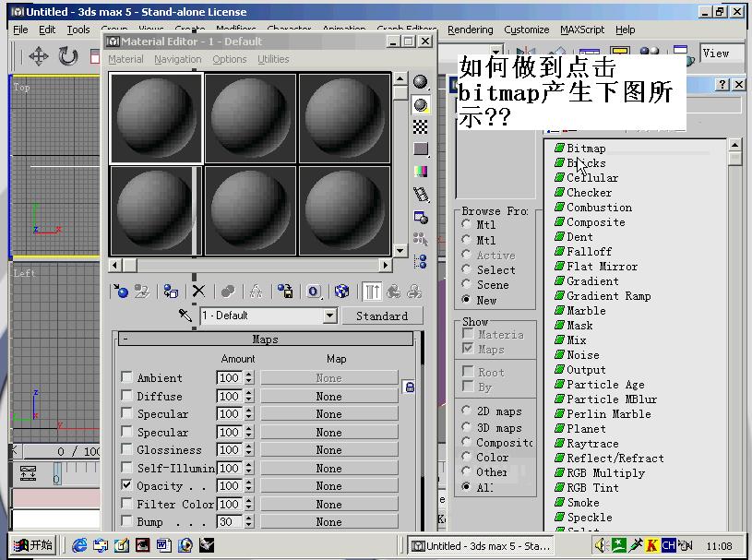Click the Standard material type button
The image size is (752, 560).
point(382,316)
